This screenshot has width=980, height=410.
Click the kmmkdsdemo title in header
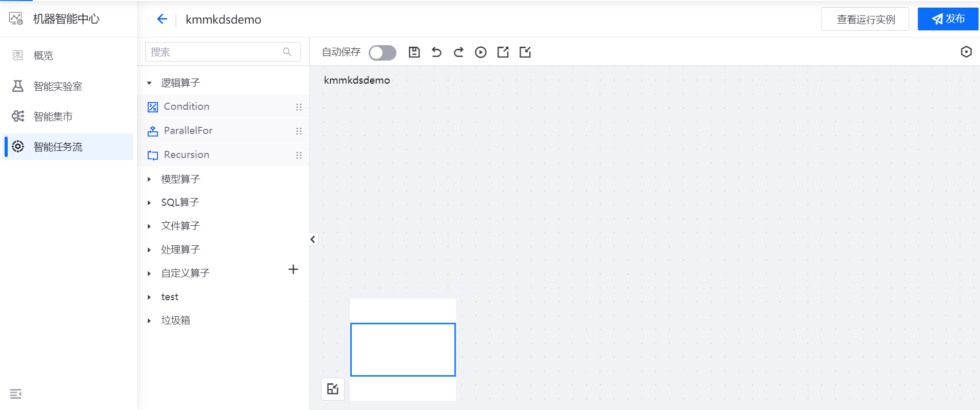(x=224, y=19)
